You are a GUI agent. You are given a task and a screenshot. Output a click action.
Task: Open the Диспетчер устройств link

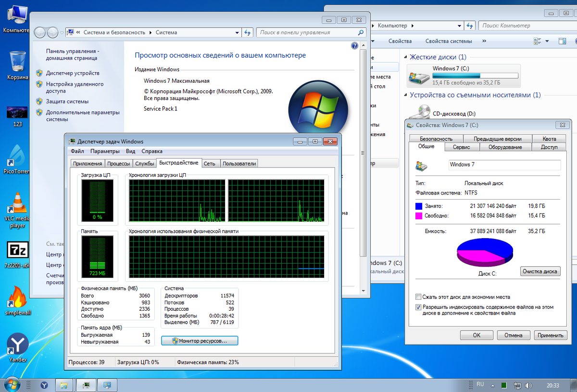[x=73, y=73]
